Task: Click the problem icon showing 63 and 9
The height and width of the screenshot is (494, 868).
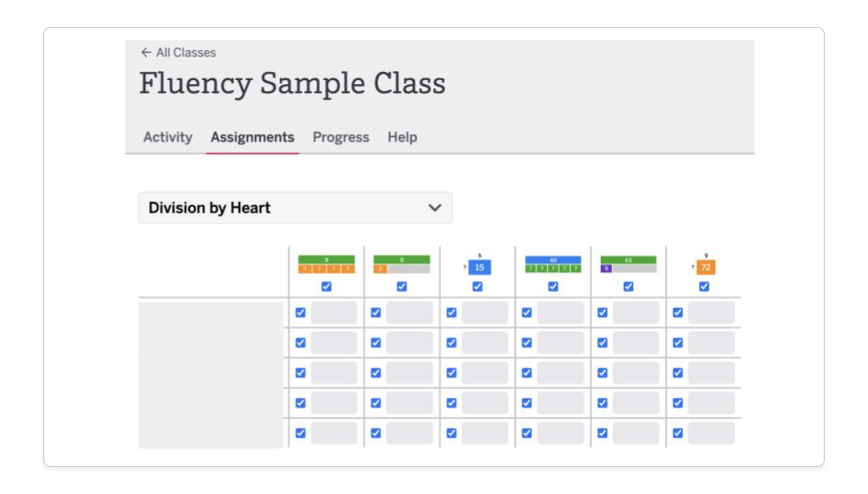Action: coord(628,263)
